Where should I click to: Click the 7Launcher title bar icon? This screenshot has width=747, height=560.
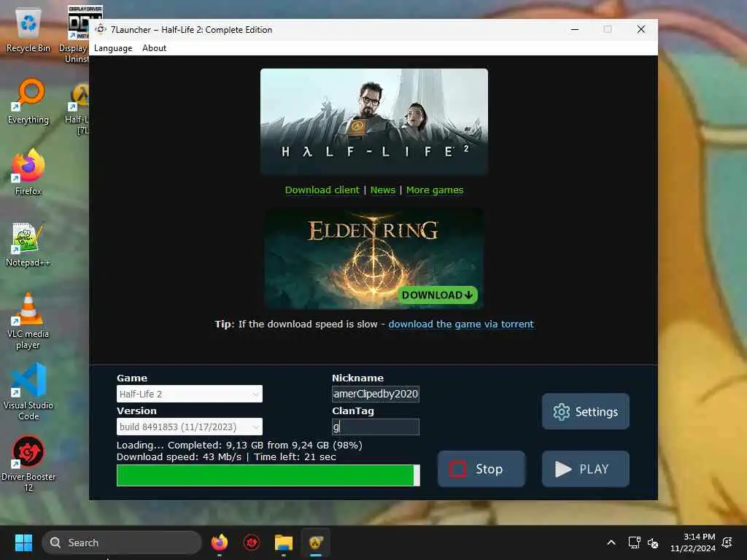tap(101, 29)
